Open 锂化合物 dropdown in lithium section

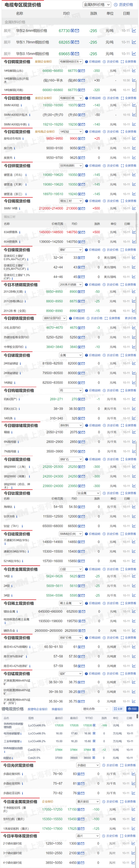point(96,709)
